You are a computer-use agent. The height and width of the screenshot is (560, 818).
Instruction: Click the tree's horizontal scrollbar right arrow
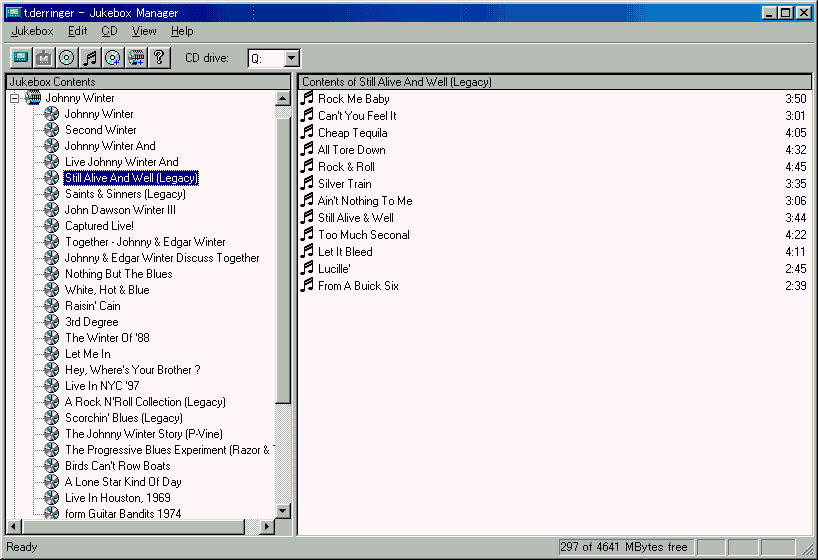pyautogui.click(x=267, y=527)
